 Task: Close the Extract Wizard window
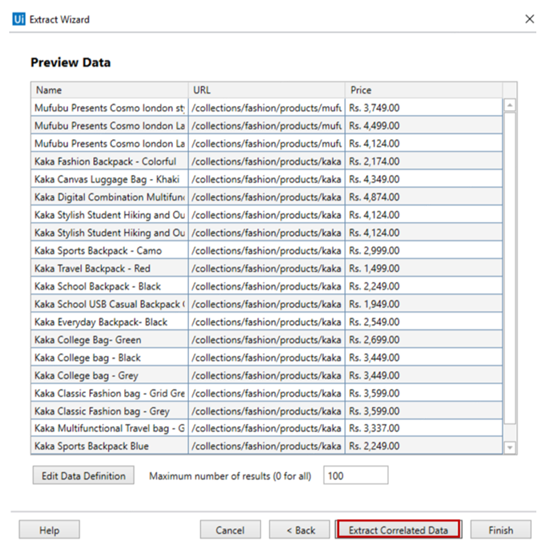coord(529,19)
